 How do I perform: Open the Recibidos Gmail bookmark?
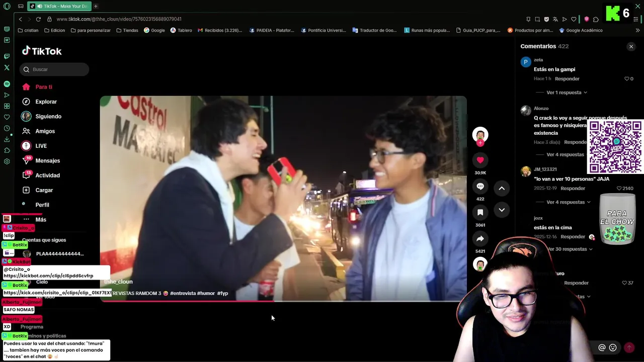click(220, 30)
